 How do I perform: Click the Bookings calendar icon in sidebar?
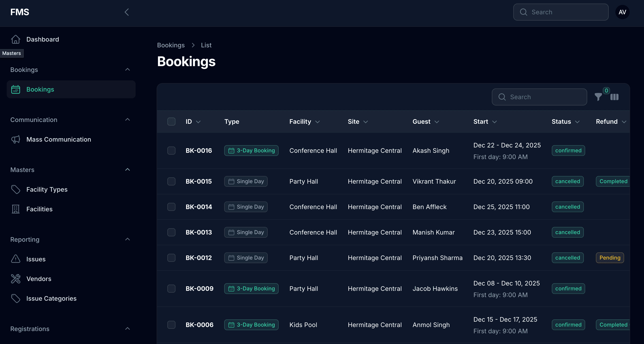(15, 89)
